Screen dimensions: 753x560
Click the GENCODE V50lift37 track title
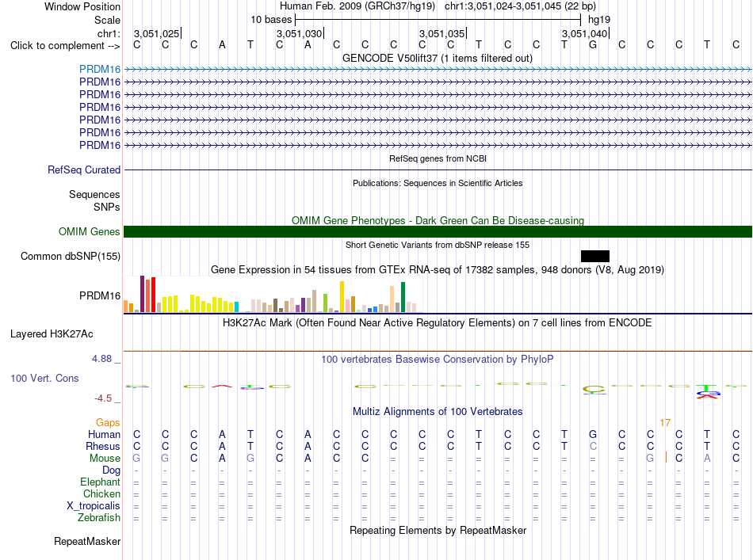pyautogui.click(x=437, y=58)
